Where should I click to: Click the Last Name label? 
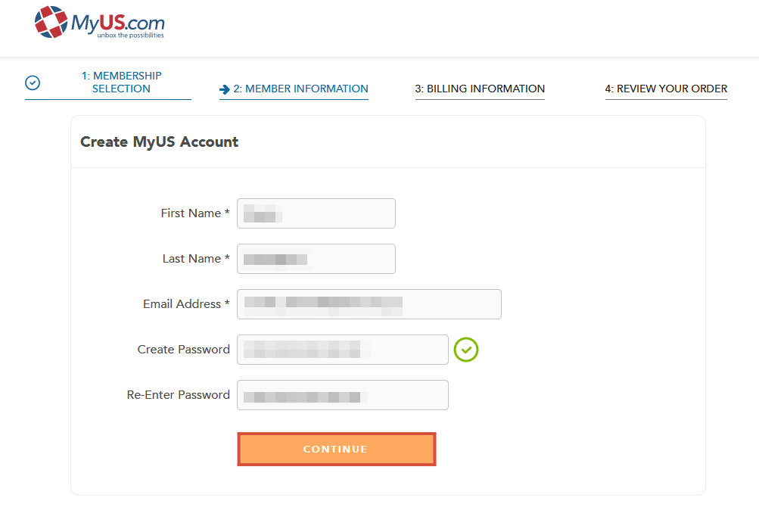(x=196, y=259)
